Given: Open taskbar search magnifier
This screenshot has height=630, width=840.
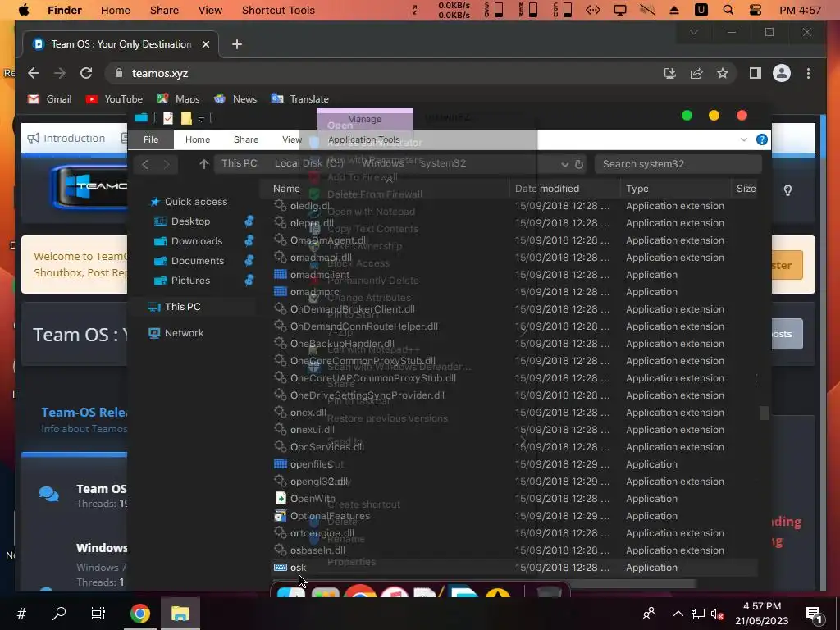Looking at the screenshot, I should coord(59,614).
